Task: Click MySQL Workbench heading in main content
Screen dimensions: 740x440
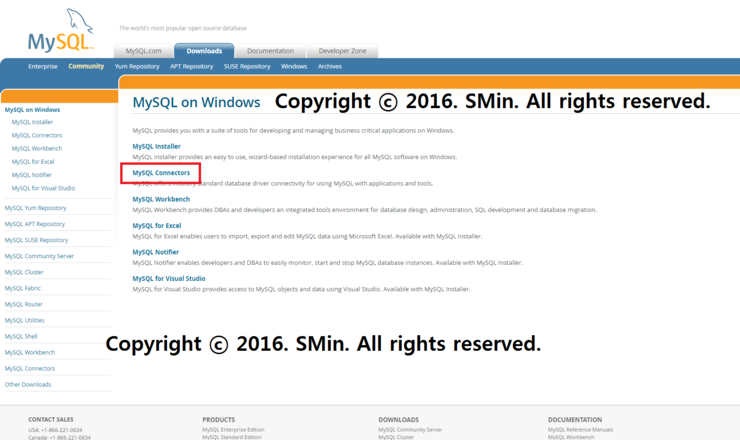Action: pyautogui.click(x=161, y=199)
